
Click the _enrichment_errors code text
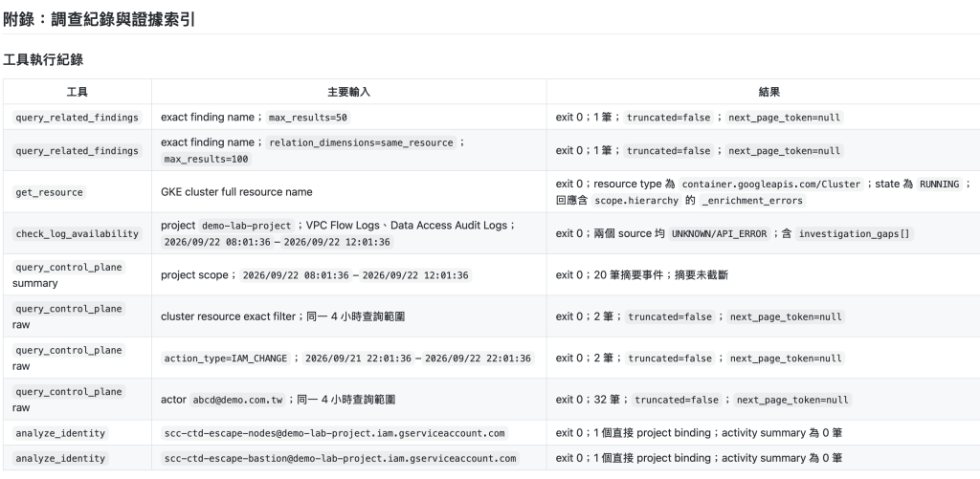tap(752, 201)
